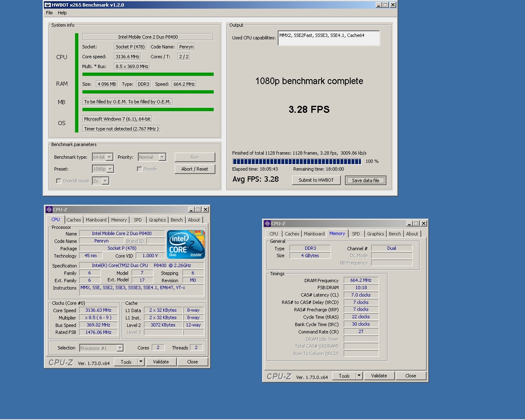This screenshot has width=525, height=420.
Task: Open About tab in left CPU-Z window
Action: 194,220
